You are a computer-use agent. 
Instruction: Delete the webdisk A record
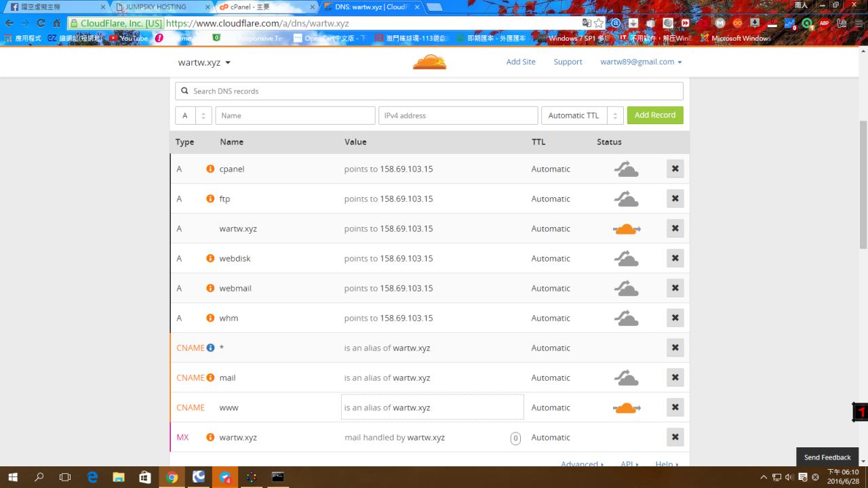coord(675,258)
